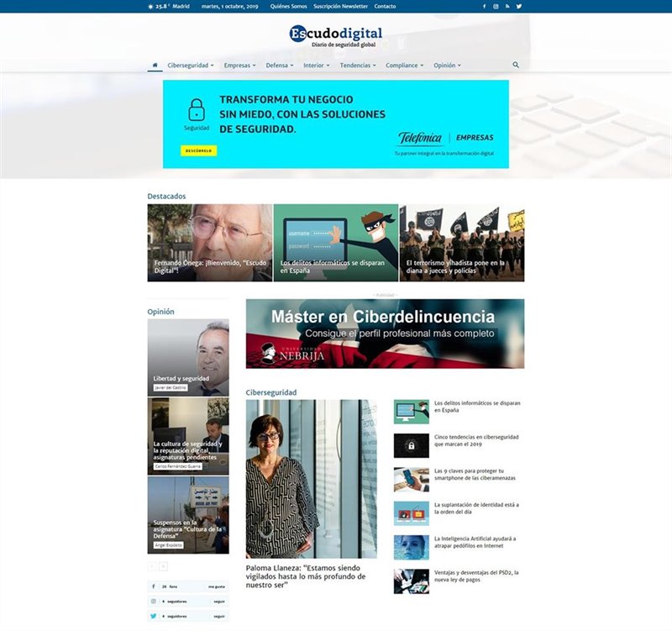The width and height of the screenshot is (672, 631).
Task: Expand the Compliance dropdown menu
Action: (404, 66)
